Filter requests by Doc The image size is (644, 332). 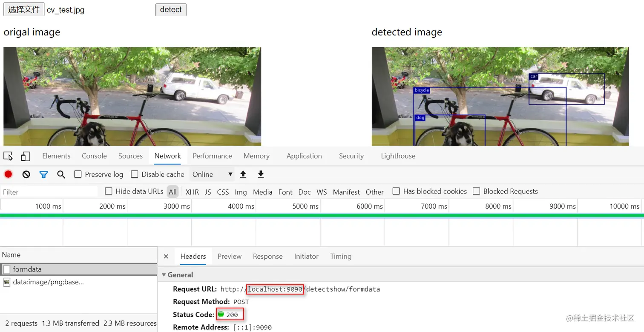(x=305, y=192)
